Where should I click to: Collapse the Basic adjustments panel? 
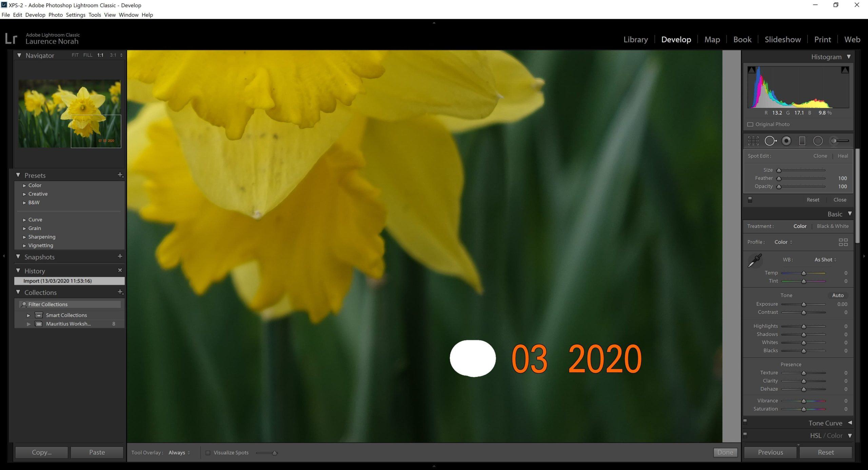tap(848, 214)
